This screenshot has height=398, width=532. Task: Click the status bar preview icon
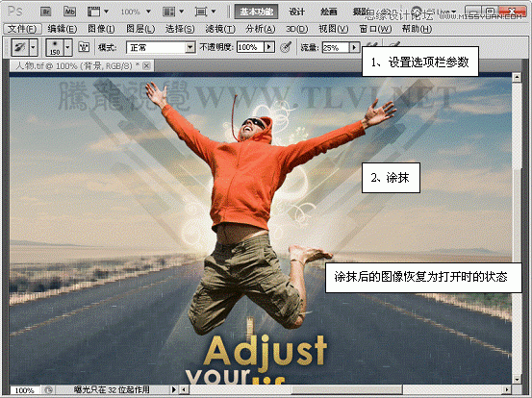pos(48,390)
